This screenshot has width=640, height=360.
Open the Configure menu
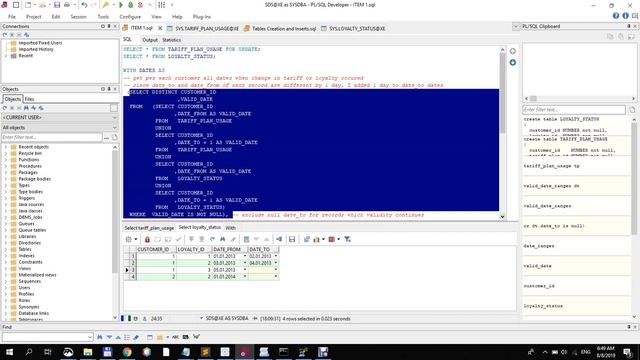[x=130, y=17]
